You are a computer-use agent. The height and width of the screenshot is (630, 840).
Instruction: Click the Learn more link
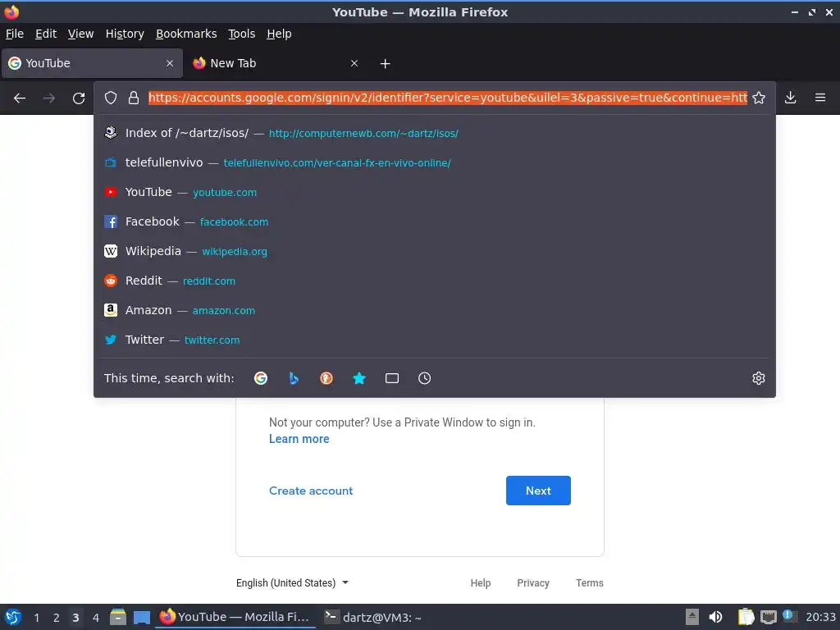pyautogui.click(x=299, y=439)
